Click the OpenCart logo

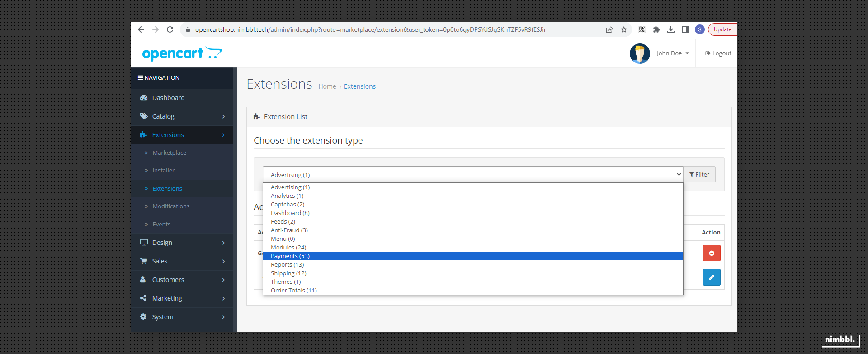point(182,53)
